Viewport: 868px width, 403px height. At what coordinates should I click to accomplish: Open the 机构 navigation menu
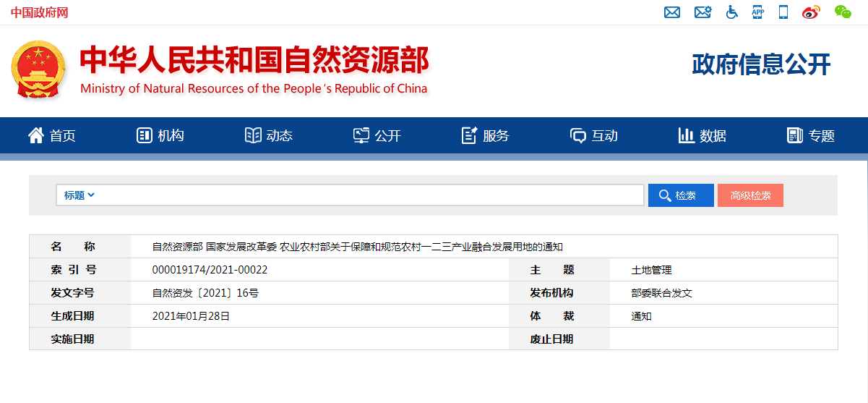pos(160,135)
